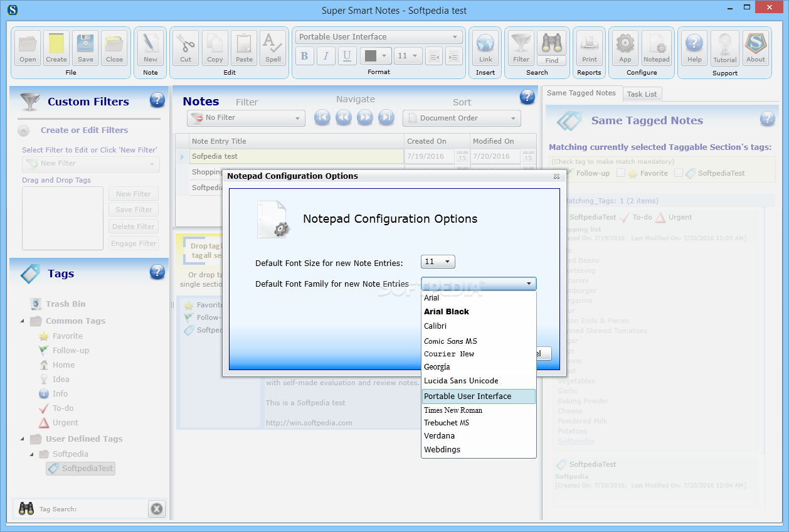
Task: Select the SoftpediaTest tag node
Action: (x=80, y=469)
